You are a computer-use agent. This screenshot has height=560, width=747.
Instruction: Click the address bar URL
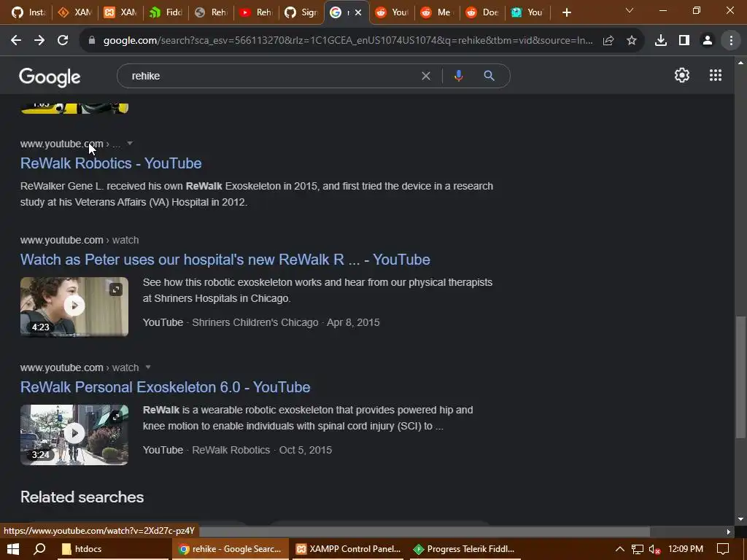348,41
